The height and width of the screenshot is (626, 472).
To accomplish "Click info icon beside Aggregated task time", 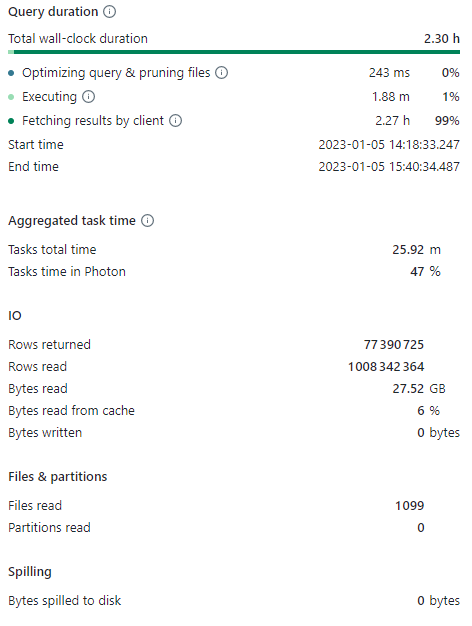I will [x=147, y=221].
